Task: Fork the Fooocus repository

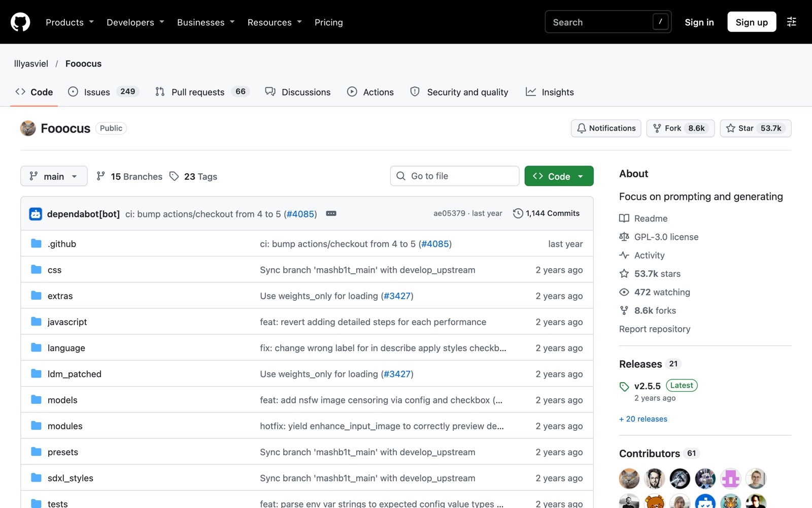Action: (x=680, y=128)
